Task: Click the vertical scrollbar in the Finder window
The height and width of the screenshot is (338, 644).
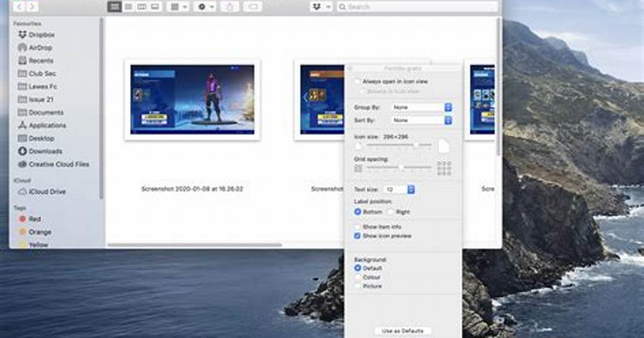Action: point(499,86)
